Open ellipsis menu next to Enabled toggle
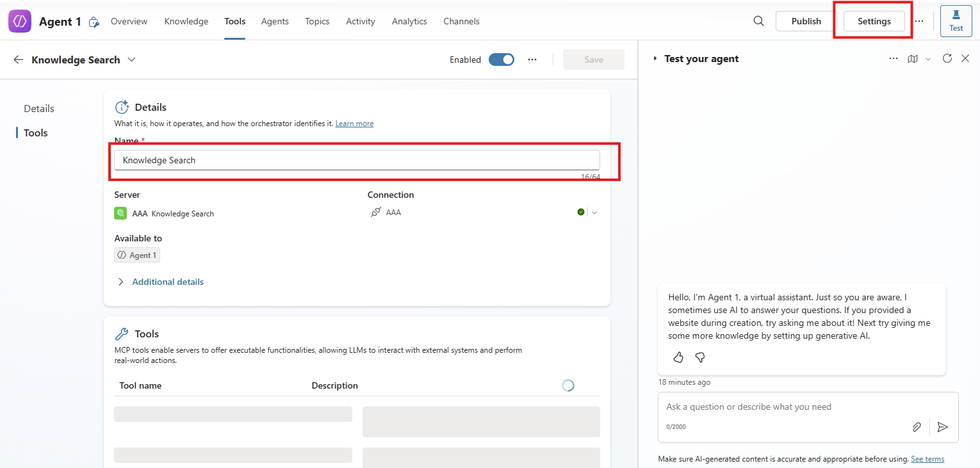This screenshot has width=980, height=468. coord(532,60)
